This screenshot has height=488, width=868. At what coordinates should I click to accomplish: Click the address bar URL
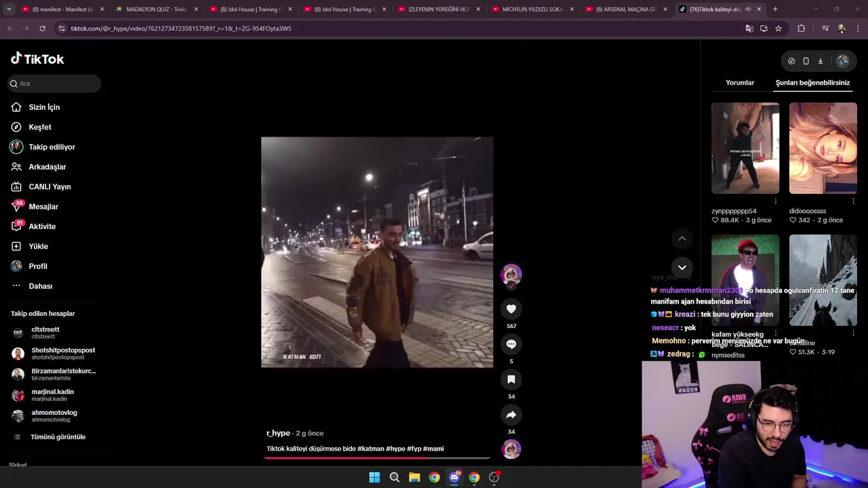[x=181, y=28]
